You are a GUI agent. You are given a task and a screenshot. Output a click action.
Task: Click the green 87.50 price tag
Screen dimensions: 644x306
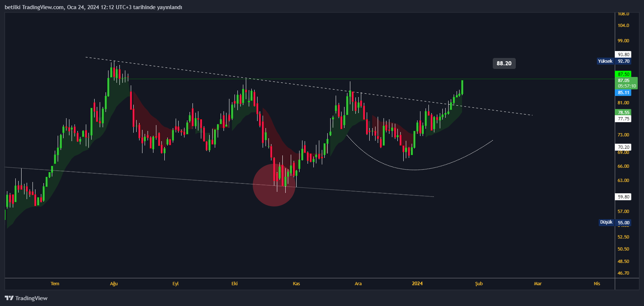(x=624, y=74)
